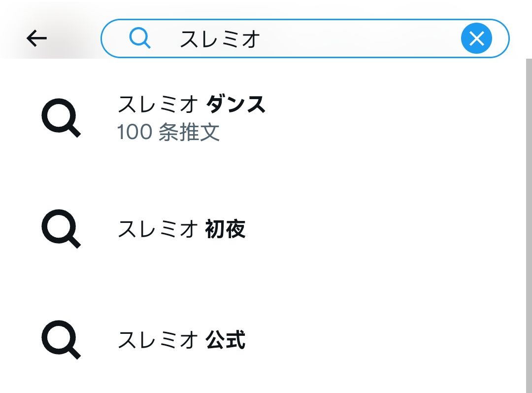Click the bold 公式 keyword

pos(225,340)
